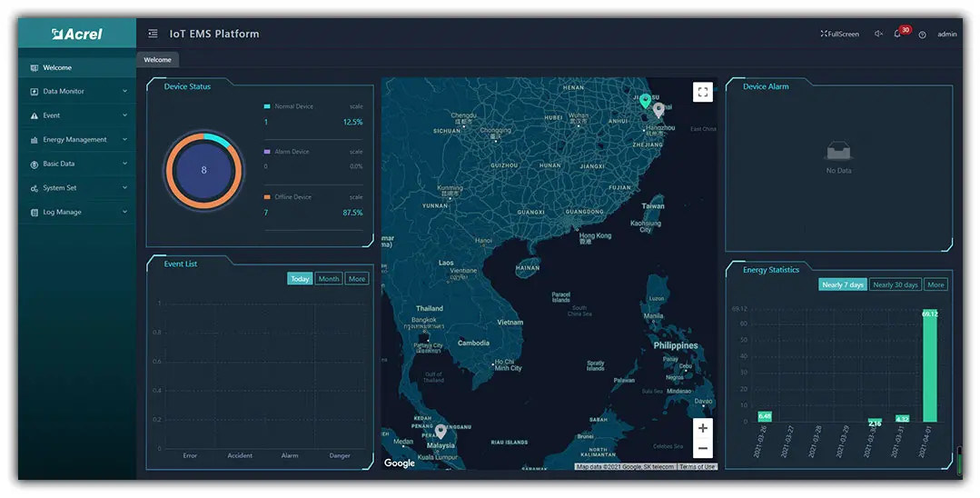Toggle the muted alarm sound speaker

point(878,35)
